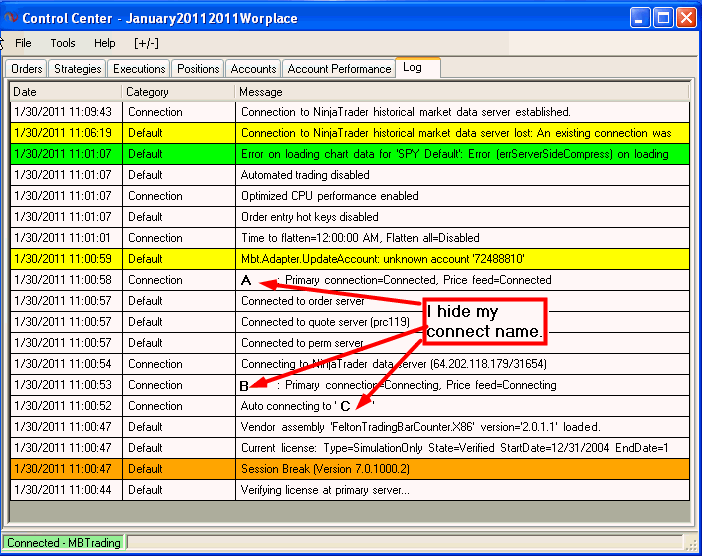
Task: Switch to the Account Performance tab
Action: [x=339, y=69]
